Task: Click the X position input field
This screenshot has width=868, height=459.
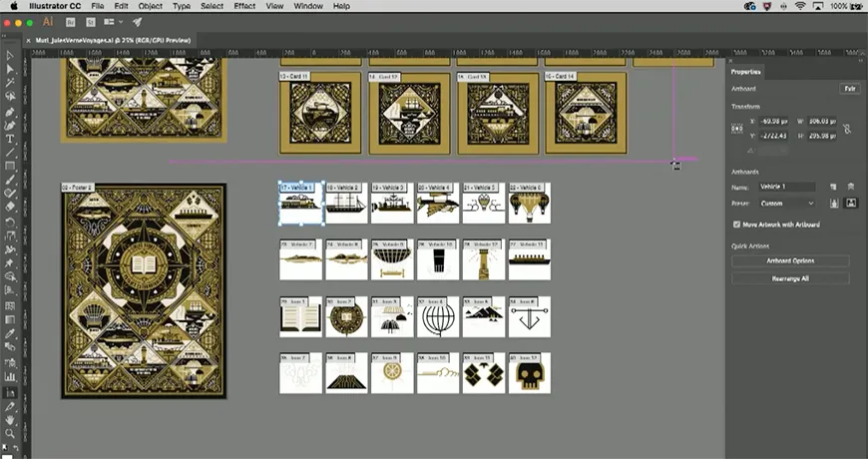Action: click(x=773, y=122)
